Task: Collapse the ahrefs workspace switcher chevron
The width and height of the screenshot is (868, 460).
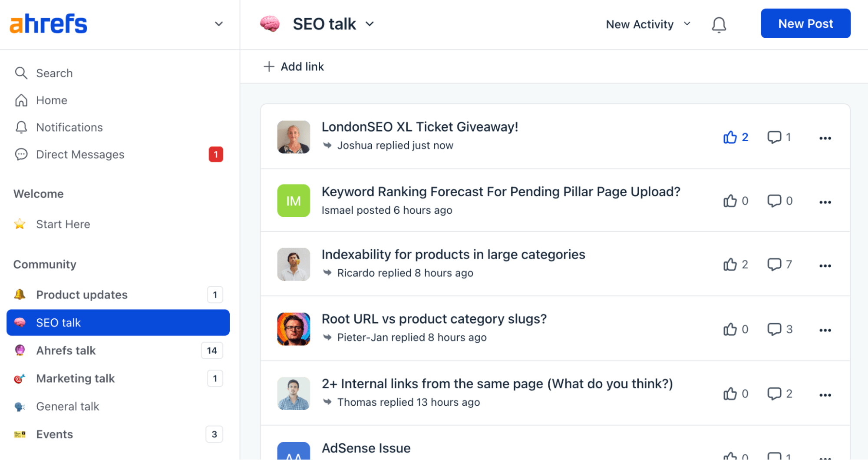Action: (x=218, y=24)
